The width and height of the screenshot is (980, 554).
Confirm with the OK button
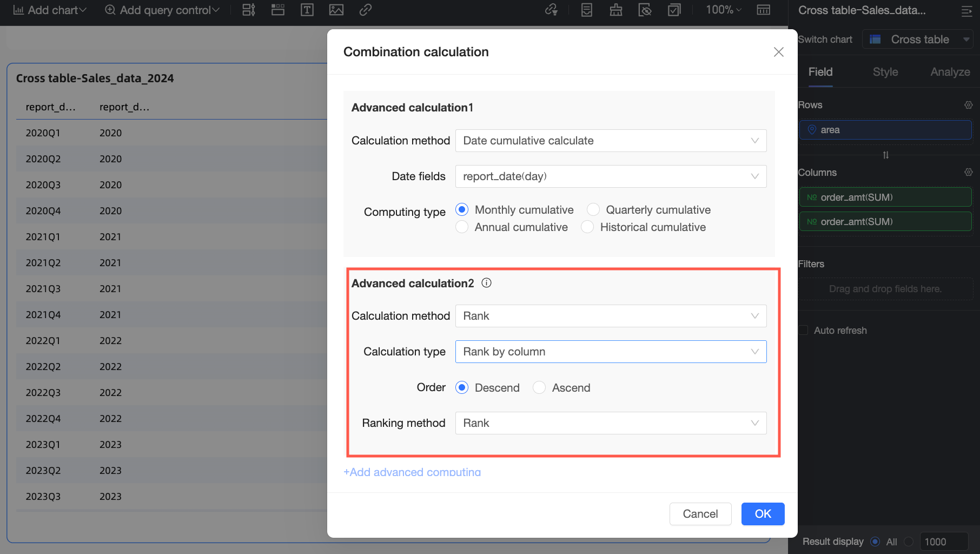click(x=763, y=514)
